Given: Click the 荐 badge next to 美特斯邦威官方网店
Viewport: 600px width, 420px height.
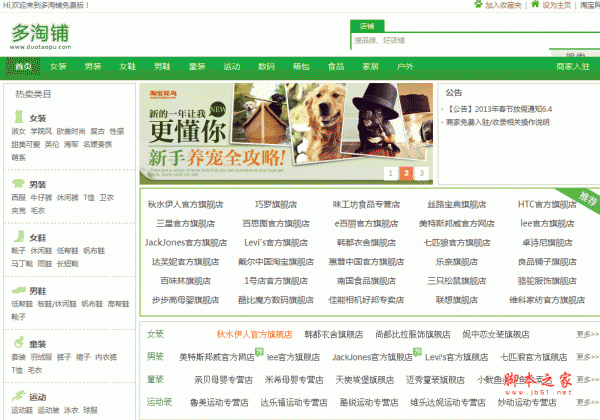Looking at the screenshot, I should [x=259, y=352].
